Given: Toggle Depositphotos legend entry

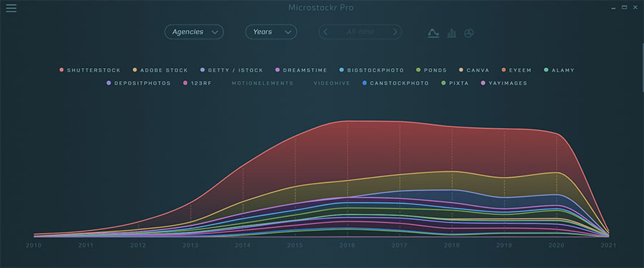Looking at the screenshot, I should click(x=138, y=83).
